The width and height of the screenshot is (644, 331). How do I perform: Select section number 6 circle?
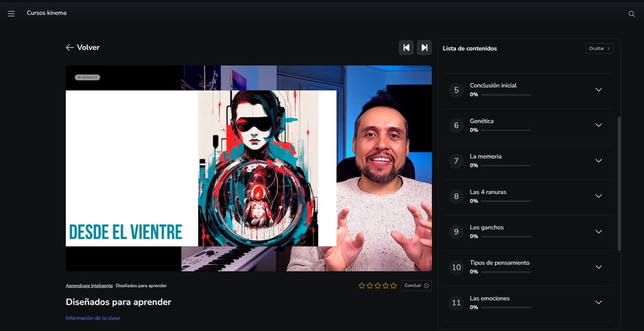click(x=456, y=125)
